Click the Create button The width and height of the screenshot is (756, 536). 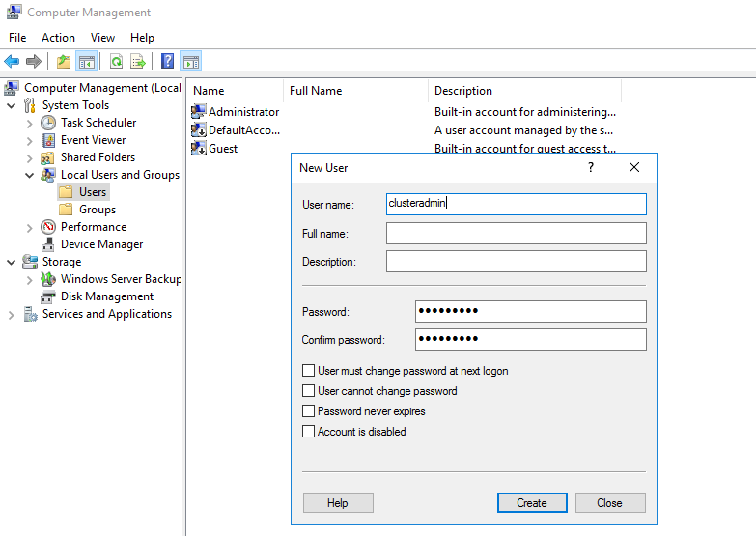coord(532,503)
